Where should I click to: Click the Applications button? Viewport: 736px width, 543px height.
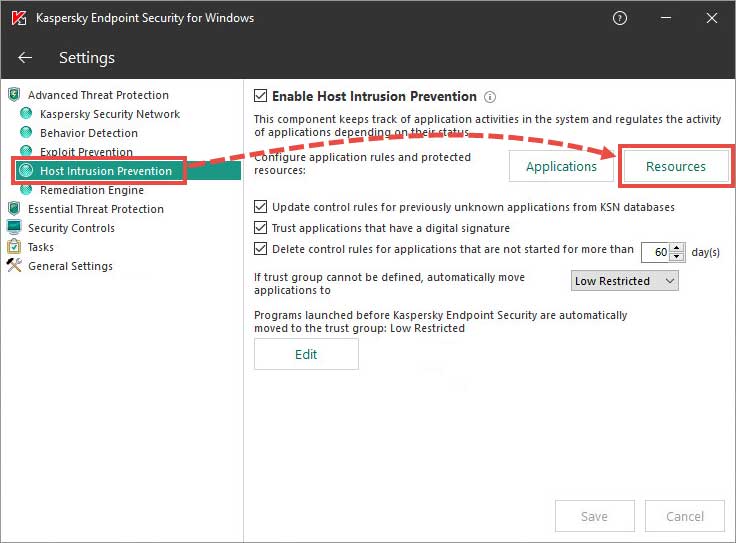click(561, 166)
